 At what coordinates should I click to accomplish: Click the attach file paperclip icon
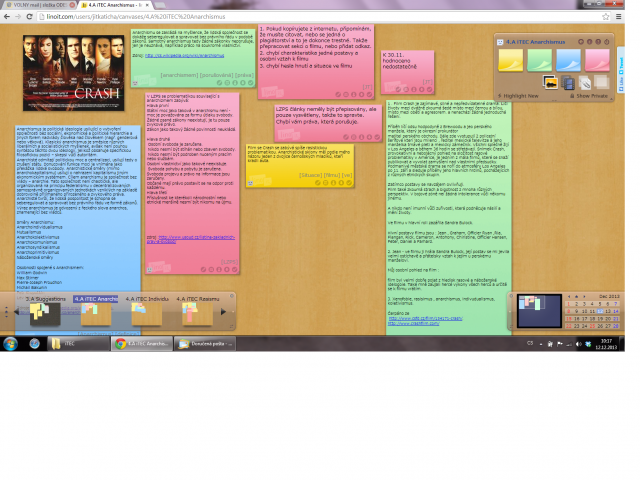tap(584, 83)
